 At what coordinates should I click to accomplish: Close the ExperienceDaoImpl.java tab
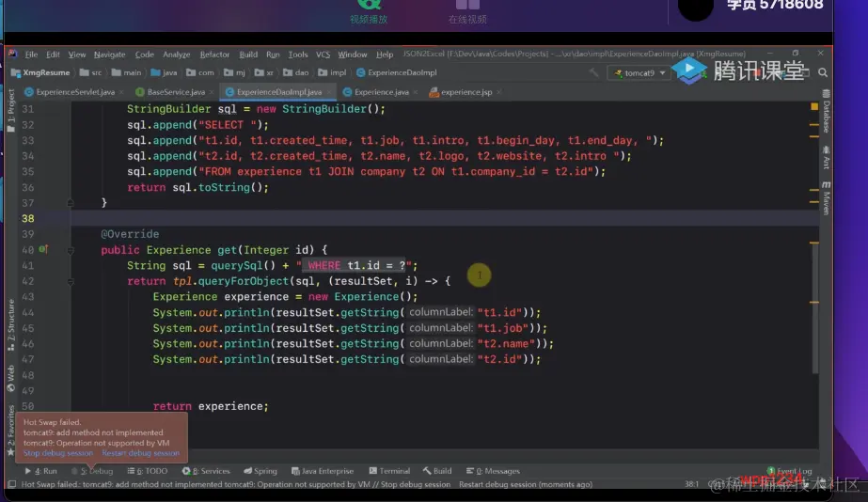(329, 92)
